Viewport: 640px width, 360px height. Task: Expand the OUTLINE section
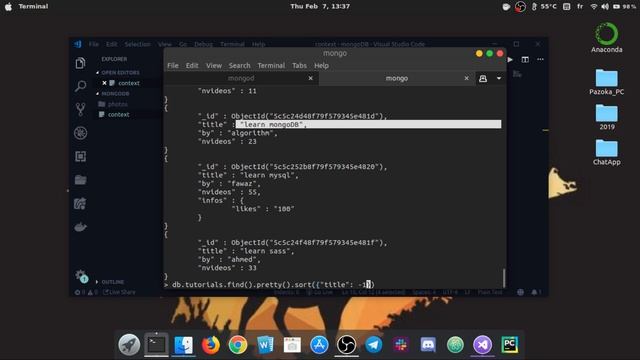pos(110,282)
